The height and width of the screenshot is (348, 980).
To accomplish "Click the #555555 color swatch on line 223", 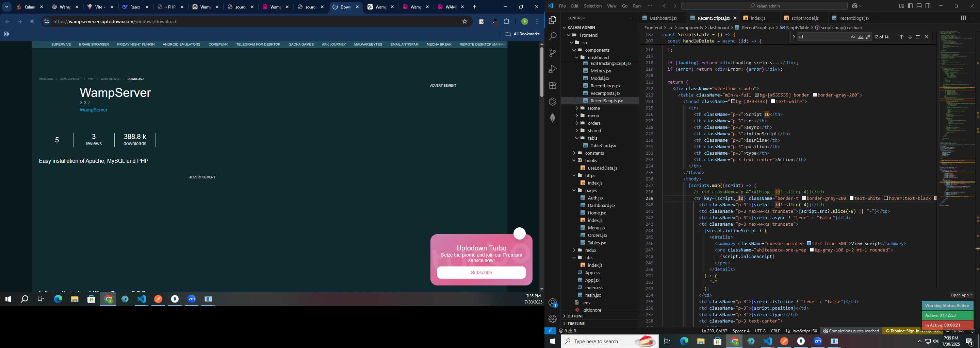I will tap(757, 95).
